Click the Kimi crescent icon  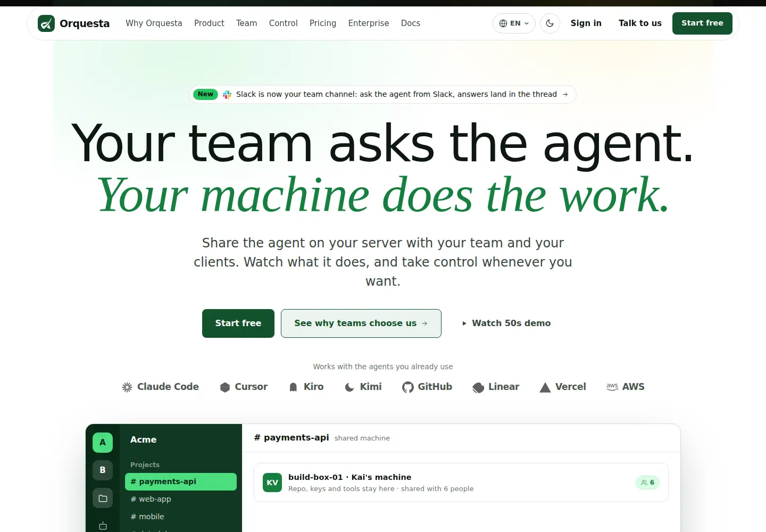(x=349, y=387)
